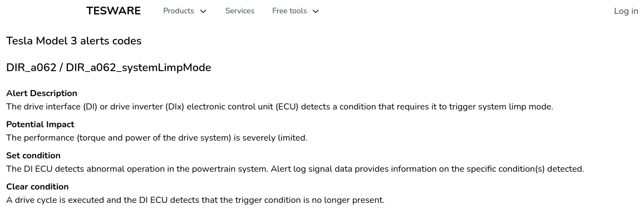
Task: Click the chevron beside Free tools
Action: pyautogui.click(x=316, y=12)
